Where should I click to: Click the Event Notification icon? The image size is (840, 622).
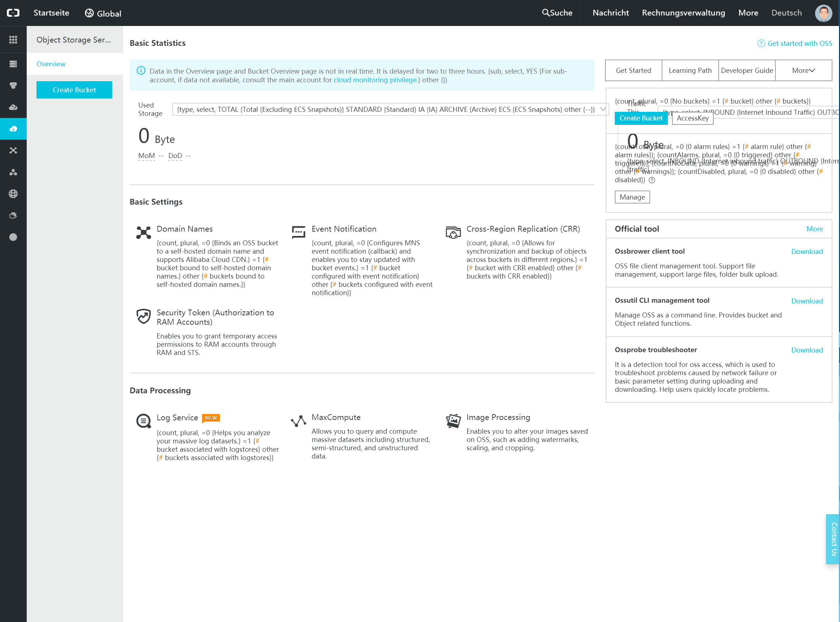pos(298,232)
